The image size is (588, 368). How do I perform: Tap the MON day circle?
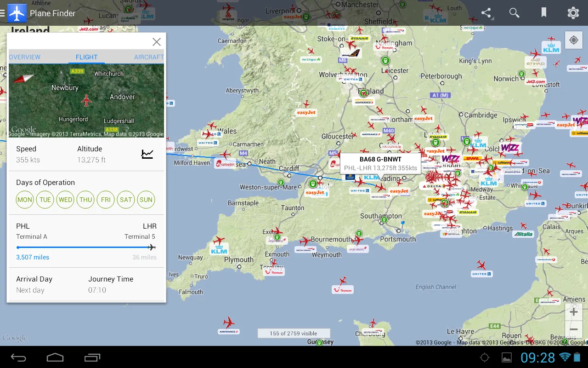(x=25, y=200)
